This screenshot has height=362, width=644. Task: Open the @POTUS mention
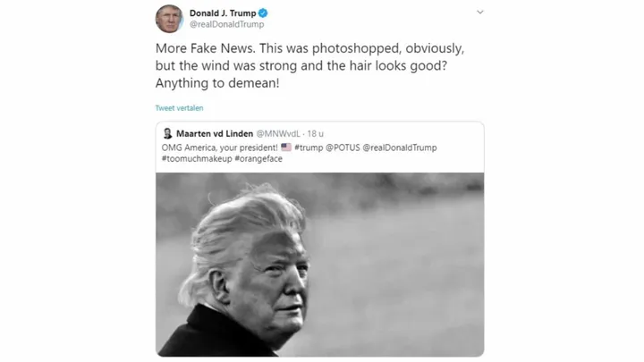click(x=343, y=147)
